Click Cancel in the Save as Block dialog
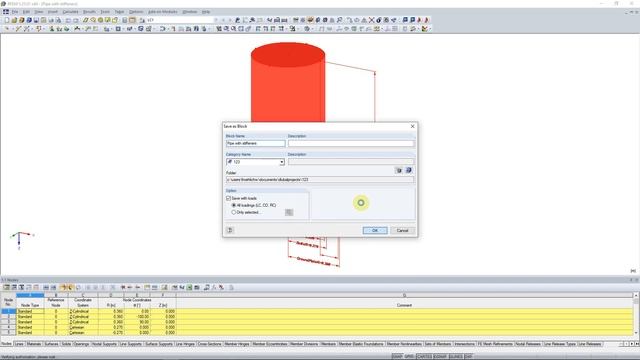The image size is (640, 360). (402, 231)
